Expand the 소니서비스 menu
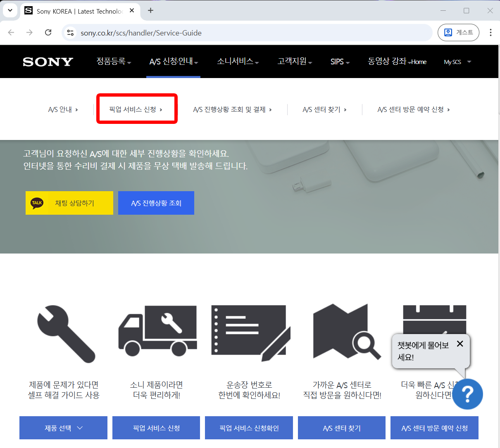500x448 pixels. 238,62
